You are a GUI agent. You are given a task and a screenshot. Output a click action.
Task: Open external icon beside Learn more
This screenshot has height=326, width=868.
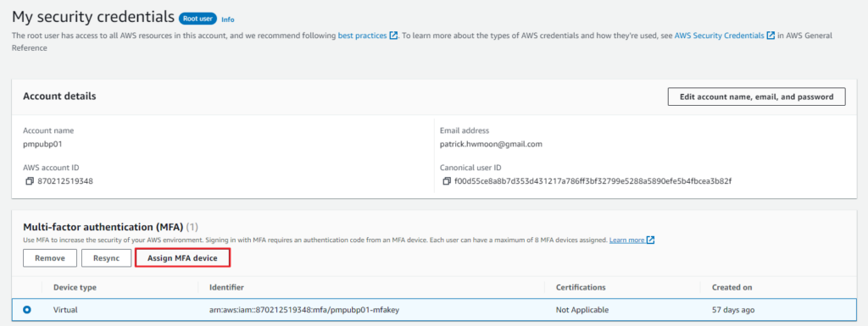coord(651,240)
